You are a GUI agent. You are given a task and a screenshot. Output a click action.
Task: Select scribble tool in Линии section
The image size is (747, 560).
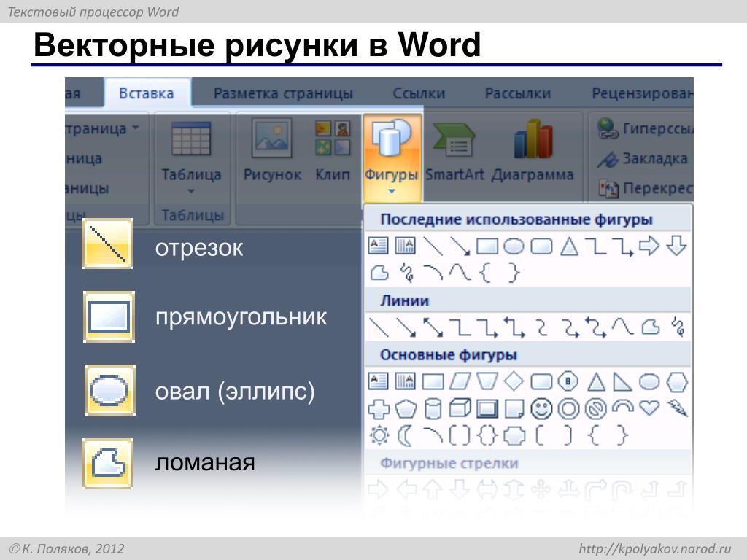[x=678, y=327]
